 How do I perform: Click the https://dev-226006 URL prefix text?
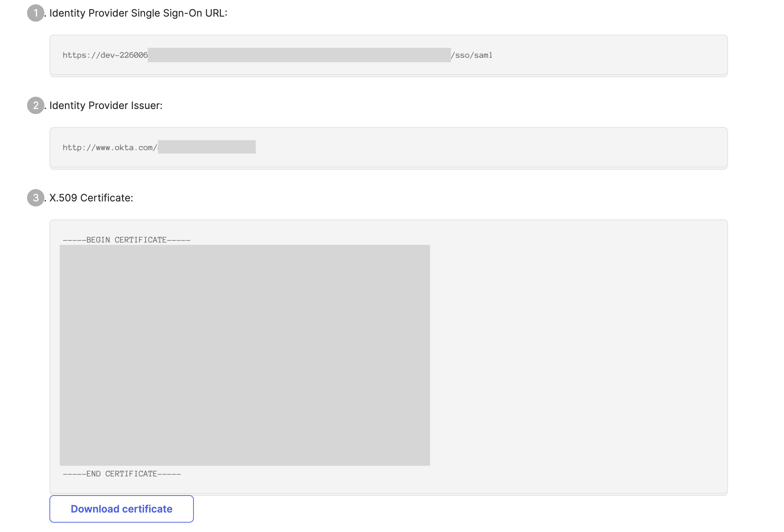[105, 55]
